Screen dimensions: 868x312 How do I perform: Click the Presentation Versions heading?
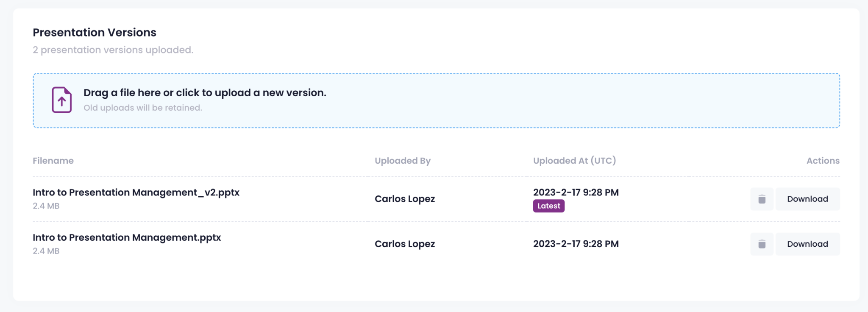95,33
